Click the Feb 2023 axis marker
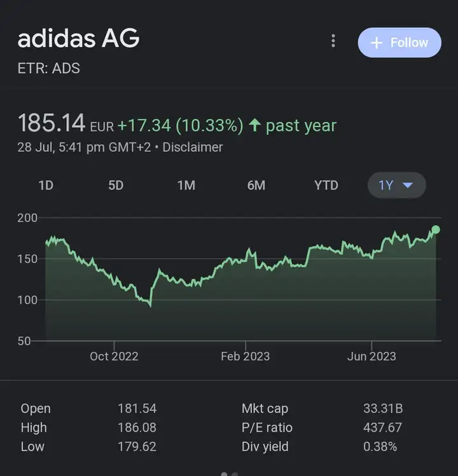This screenshot has height=476, width=458. point(246,356)
